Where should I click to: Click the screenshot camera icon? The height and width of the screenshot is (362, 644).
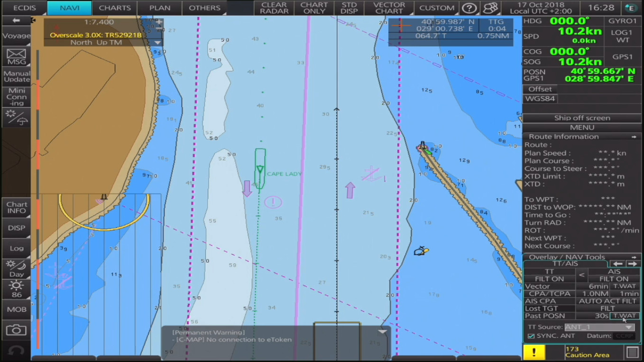point(16,330)
